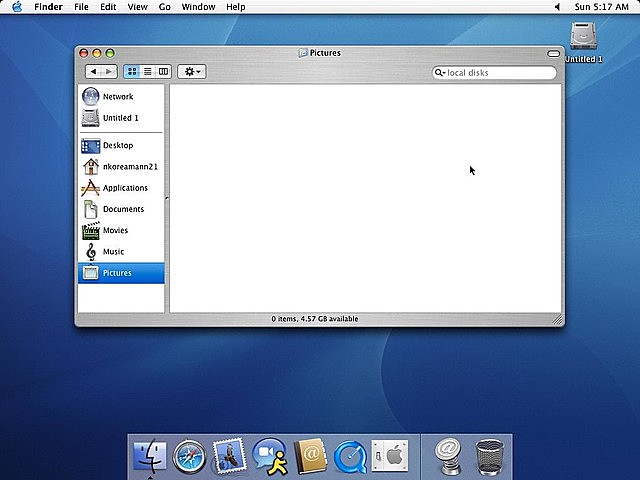This screenshot has height=480, width=640.
Task: Launch Safari from the Dock
Action: click(x=189, y=456)
